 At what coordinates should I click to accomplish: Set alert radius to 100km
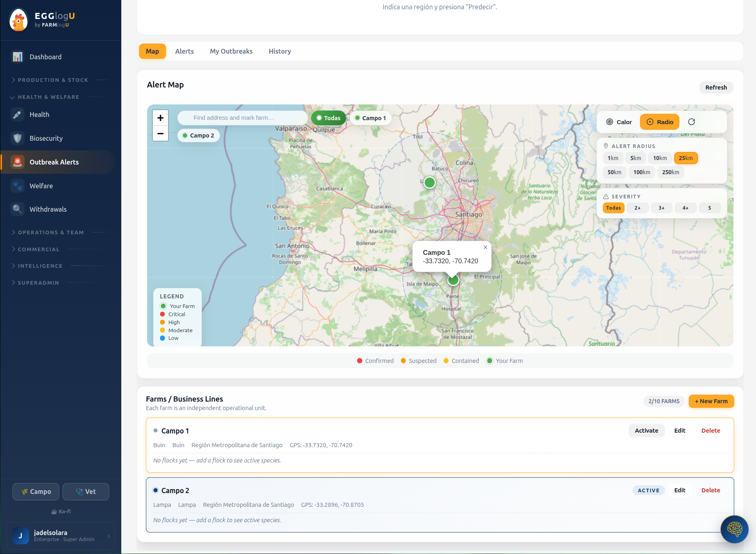point(642,172)
